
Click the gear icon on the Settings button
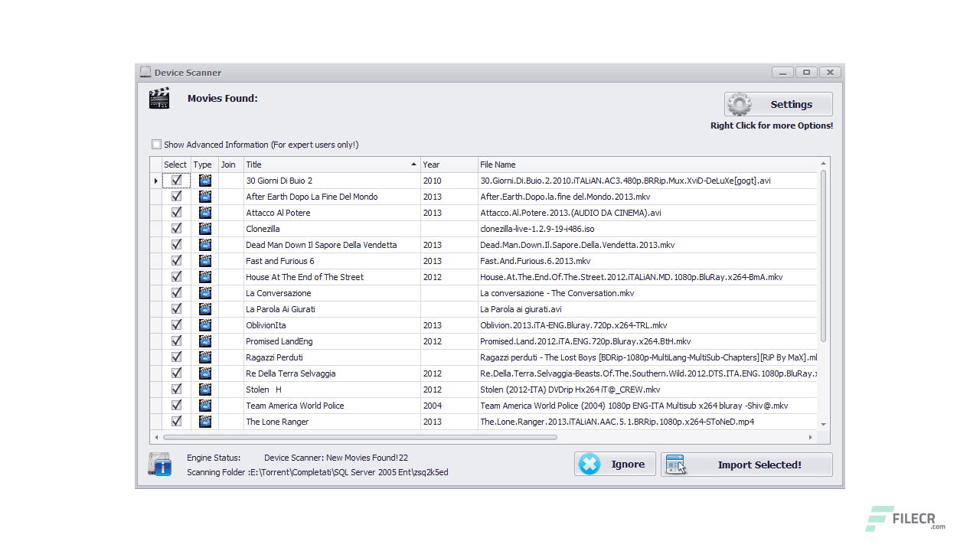pyautogui.click(x=739, y=103)
